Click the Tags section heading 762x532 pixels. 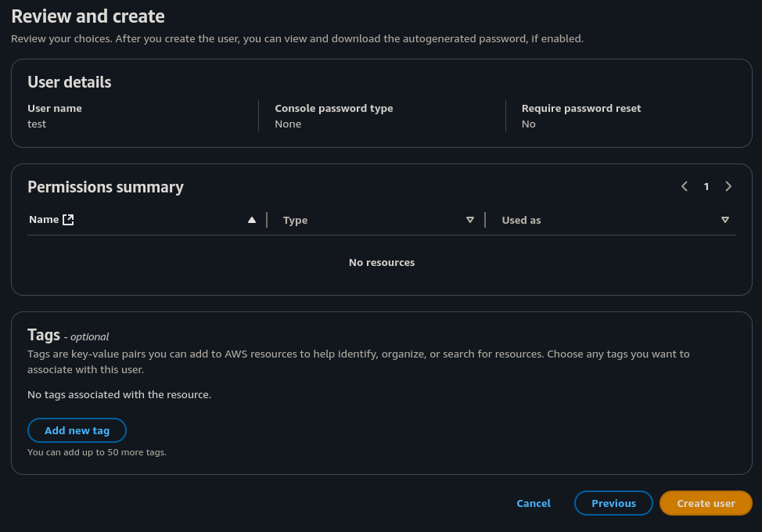point(44,335)
